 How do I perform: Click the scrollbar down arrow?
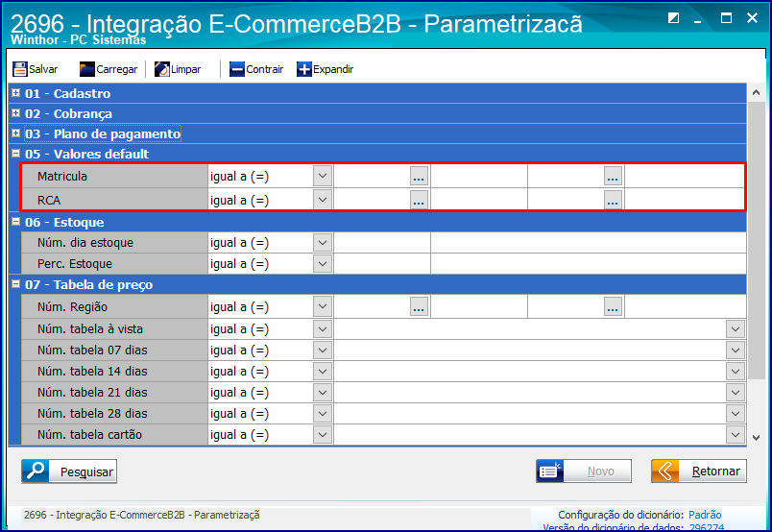tap(757, 438)
